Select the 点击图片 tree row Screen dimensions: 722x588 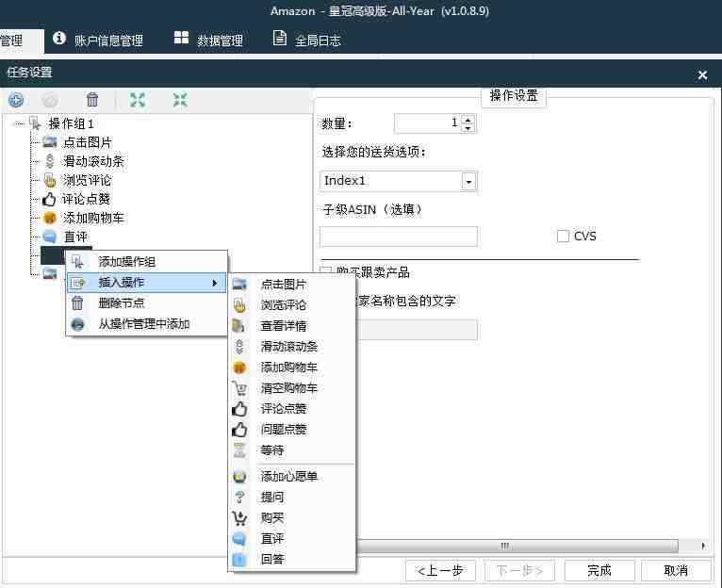coord(87,142)
